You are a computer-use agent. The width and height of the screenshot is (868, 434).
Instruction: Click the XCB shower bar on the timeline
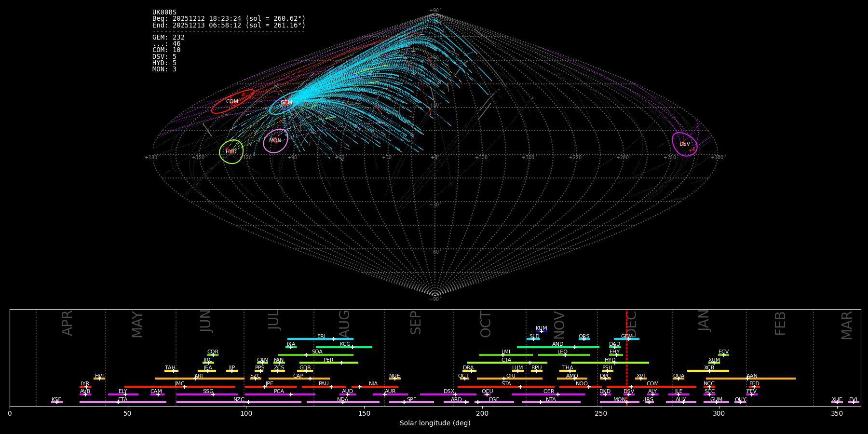[x=708, y=371]
